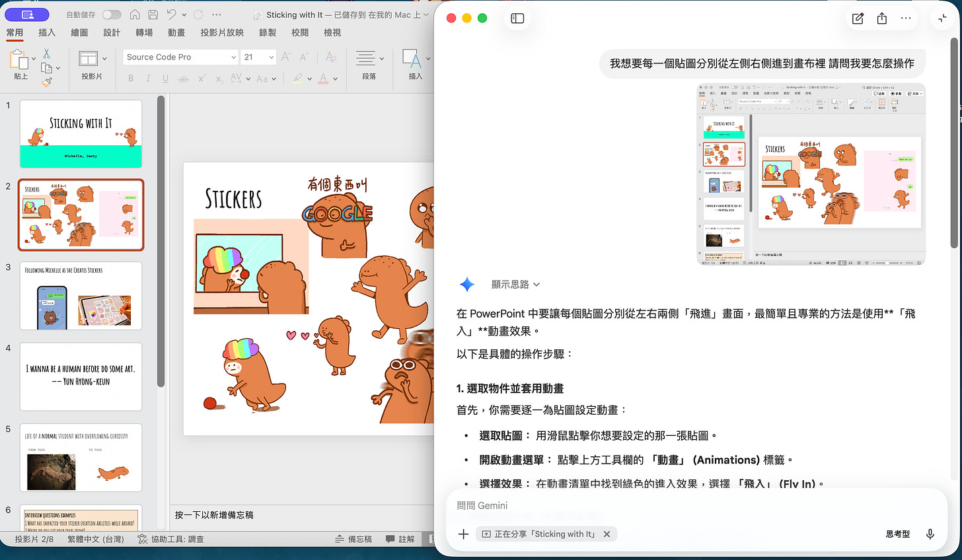Select slide 5 normal student thumbnail

coord(81,457)
